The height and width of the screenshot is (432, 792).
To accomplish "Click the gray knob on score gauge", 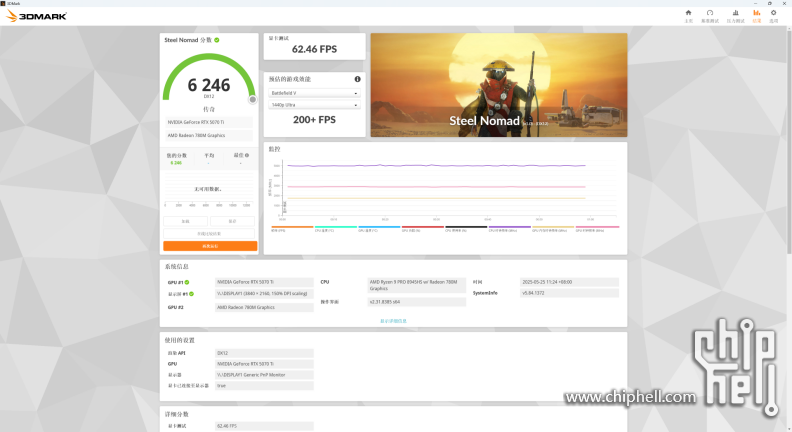I will [x=253, y=100].
